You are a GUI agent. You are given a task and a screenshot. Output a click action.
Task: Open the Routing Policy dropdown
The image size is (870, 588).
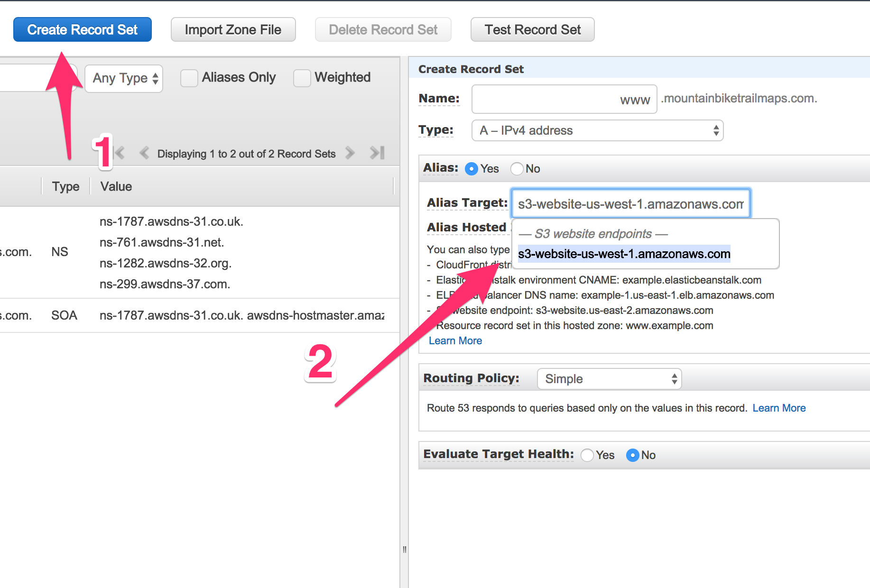point(609,379)
